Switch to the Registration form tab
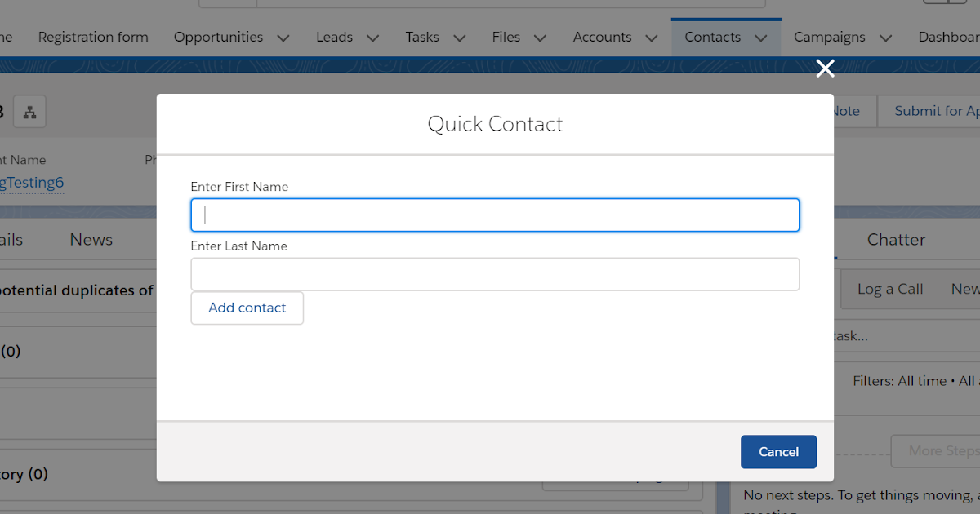The width and height of the screenshot is (980, 514). point(93,37)
